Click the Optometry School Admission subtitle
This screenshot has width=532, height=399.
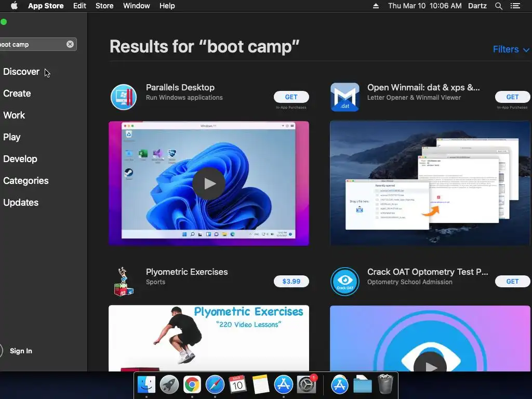coord(409,282)
